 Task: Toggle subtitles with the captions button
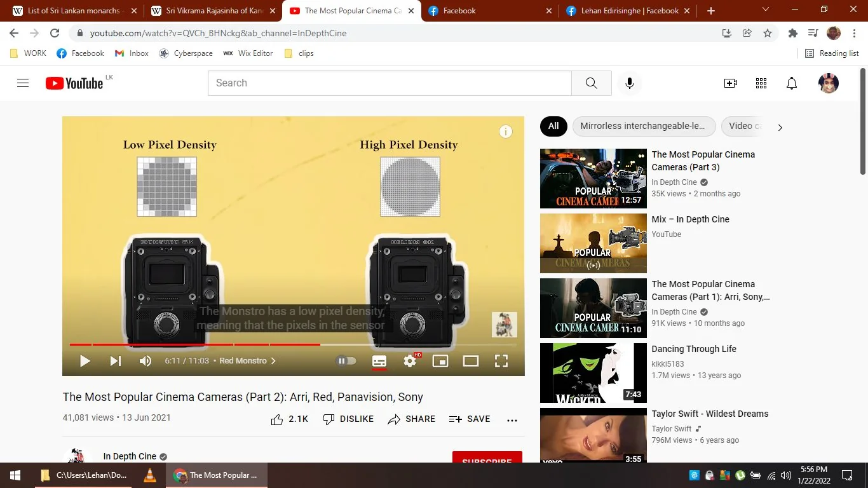[x=379, y=361]
